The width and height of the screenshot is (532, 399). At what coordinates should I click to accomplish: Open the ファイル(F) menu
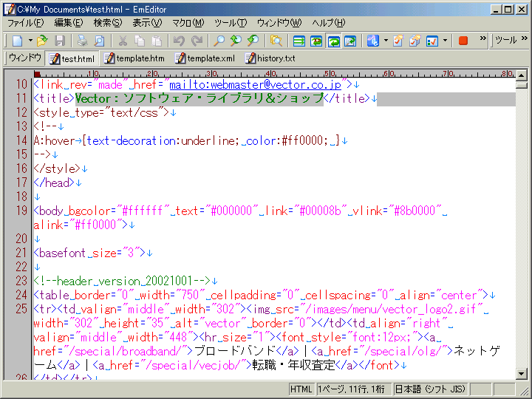pos(25,23)
